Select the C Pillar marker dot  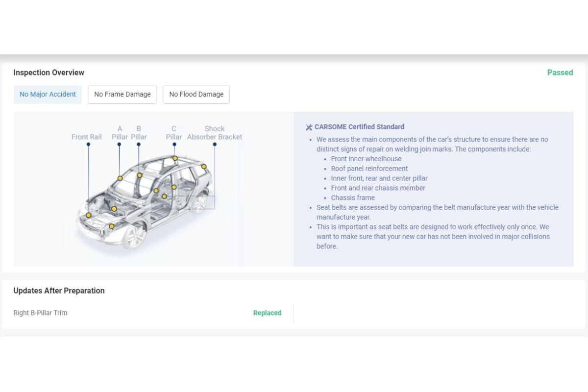175,158
